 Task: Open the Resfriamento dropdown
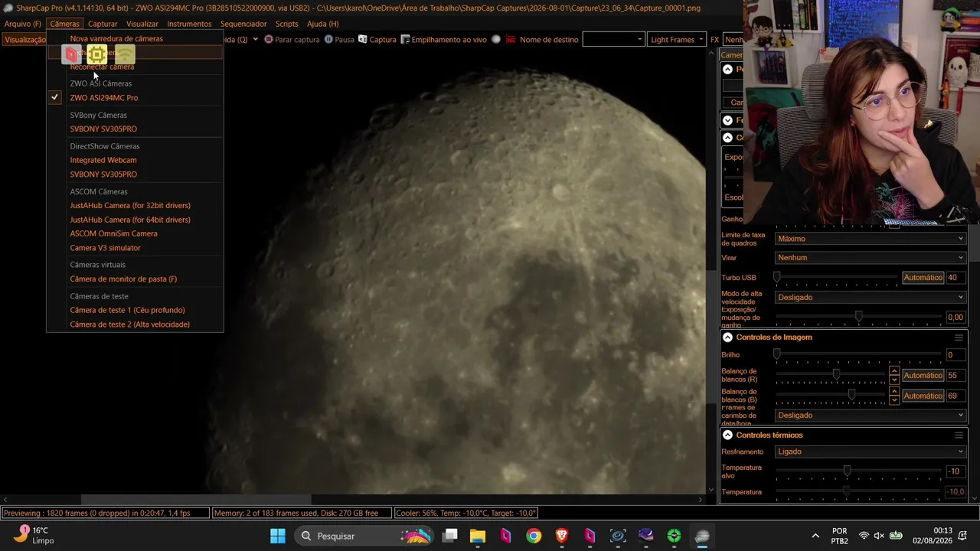[871, 452]
